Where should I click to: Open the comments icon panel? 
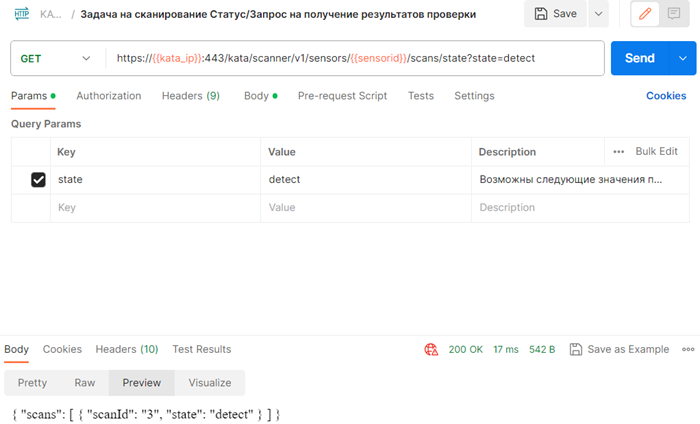pyautogui.click(x=674, y=14)
